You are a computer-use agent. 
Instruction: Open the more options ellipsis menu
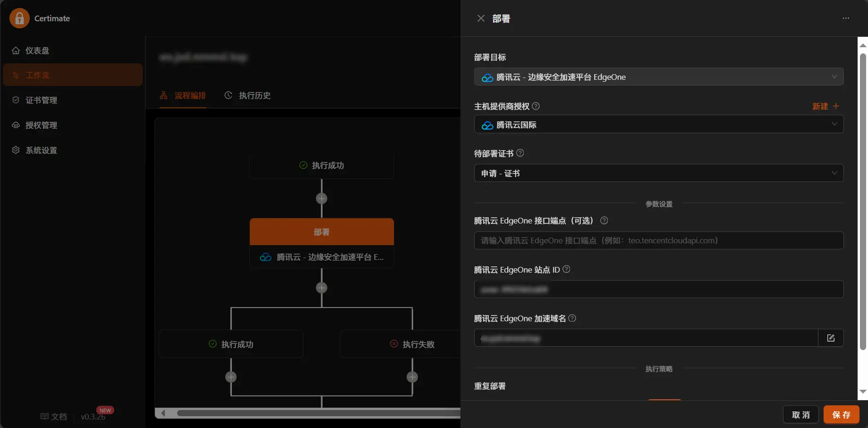846,18
